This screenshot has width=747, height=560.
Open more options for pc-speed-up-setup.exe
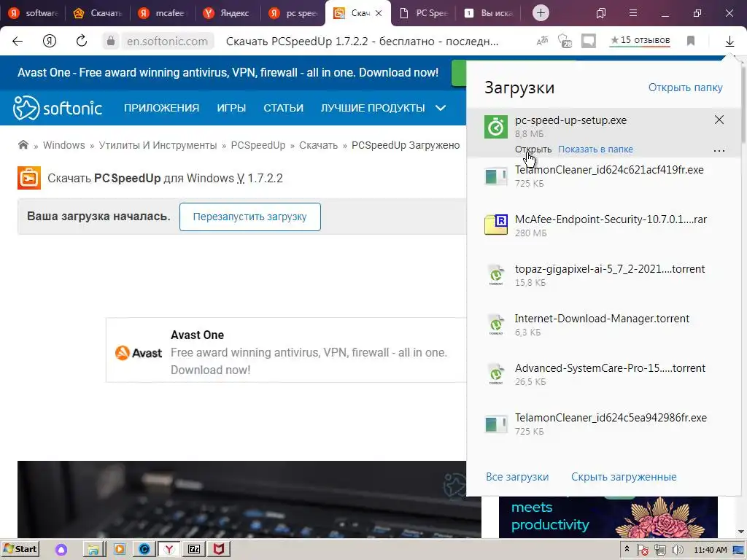[x=719, y=150]
